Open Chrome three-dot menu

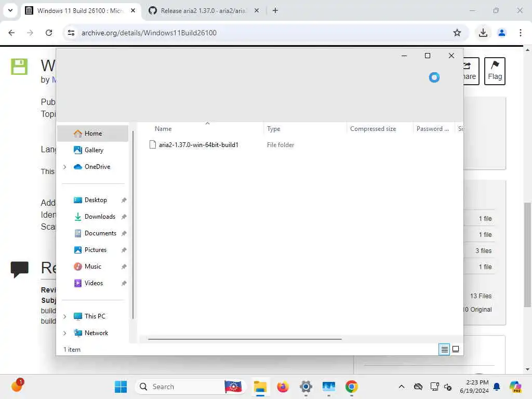click(521, 33)
